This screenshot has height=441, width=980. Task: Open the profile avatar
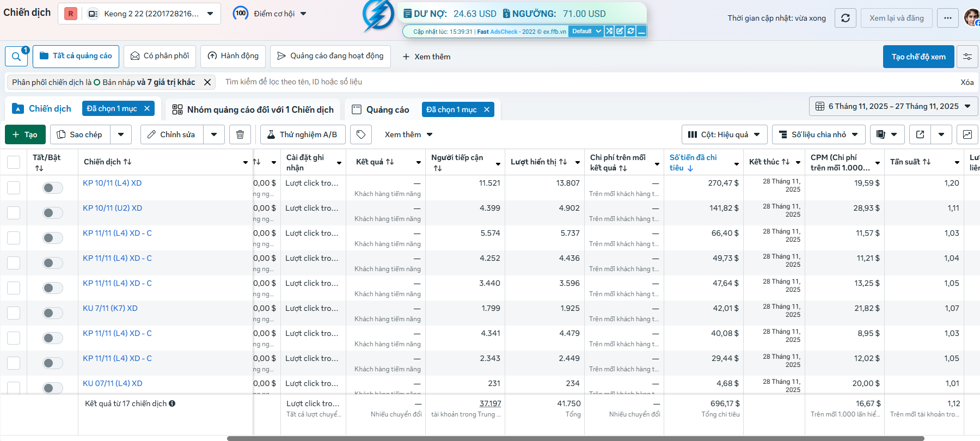point(972,17)
